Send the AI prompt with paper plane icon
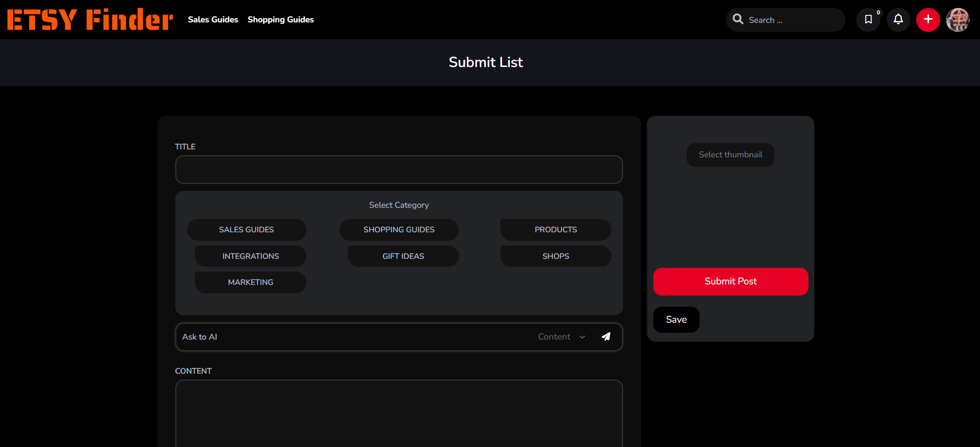This screenshot has height=447, width=980. [x=606, y=336]
